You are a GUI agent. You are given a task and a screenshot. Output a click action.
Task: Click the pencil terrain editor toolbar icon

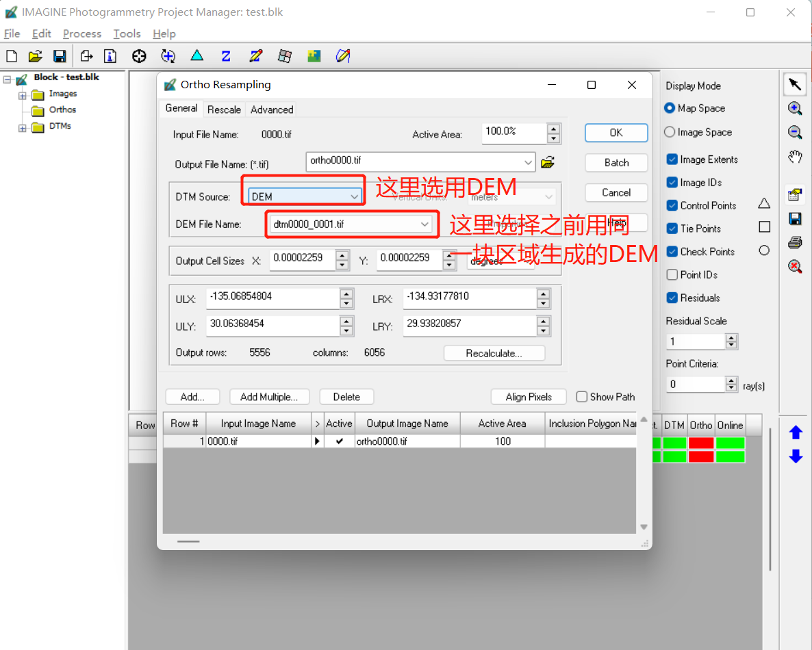point(256,56)
